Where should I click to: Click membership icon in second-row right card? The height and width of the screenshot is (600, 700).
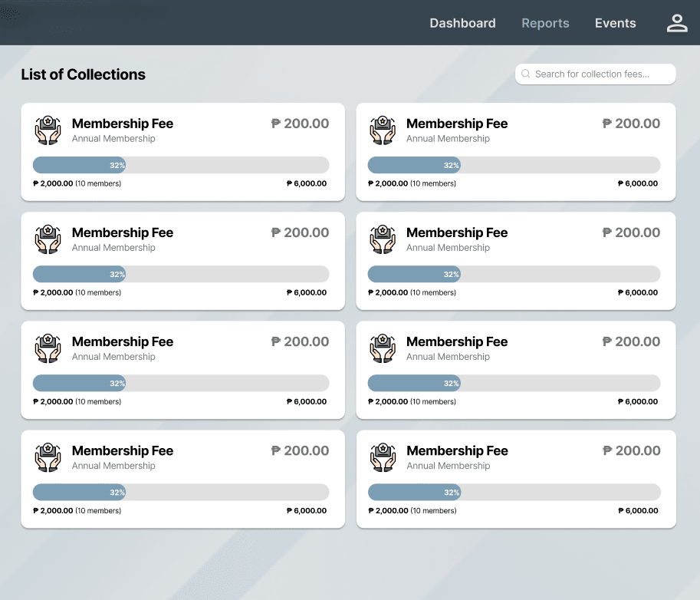tap(382, 239)
